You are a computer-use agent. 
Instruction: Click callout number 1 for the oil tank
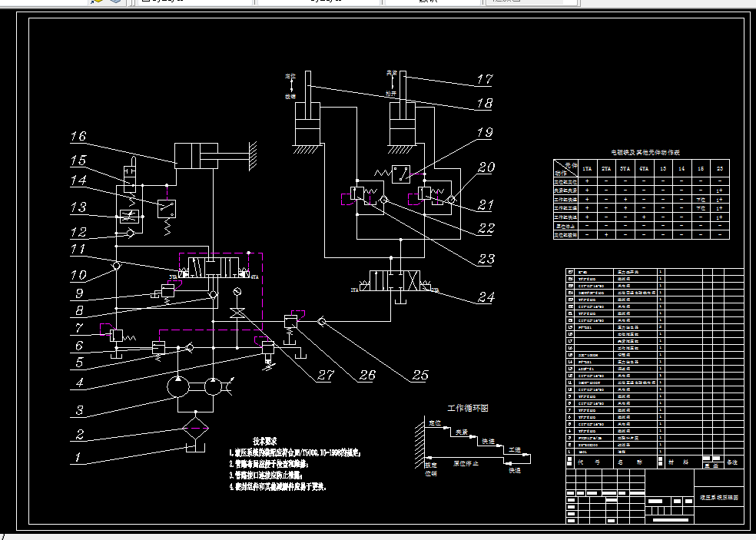[x=77, y=456]
